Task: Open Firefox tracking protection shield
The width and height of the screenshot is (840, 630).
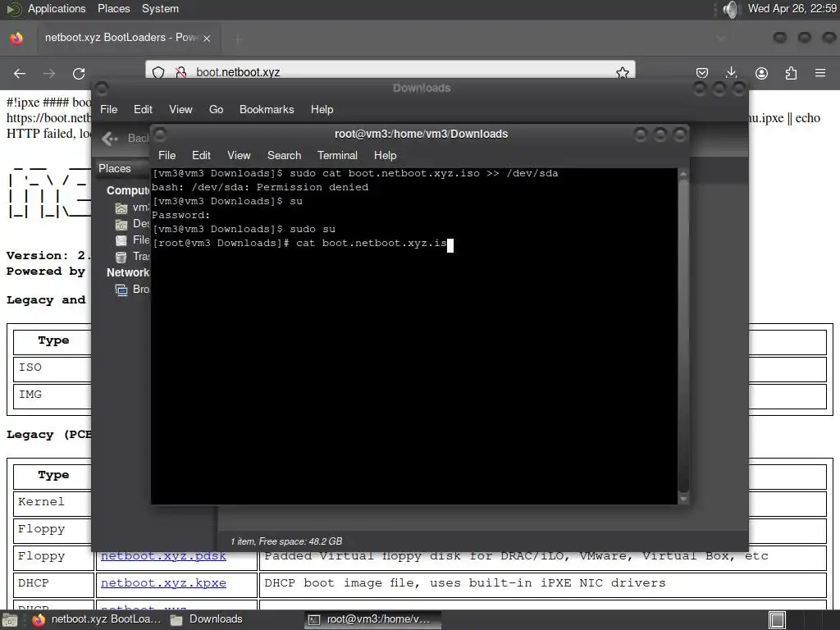Action: 158,72
